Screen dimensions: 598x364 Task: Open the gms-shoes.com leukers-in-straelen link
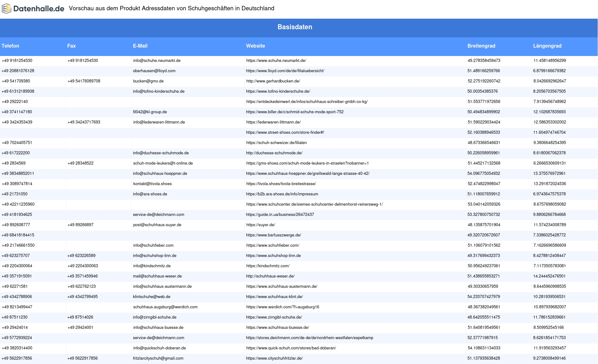(x=307, y=163)
